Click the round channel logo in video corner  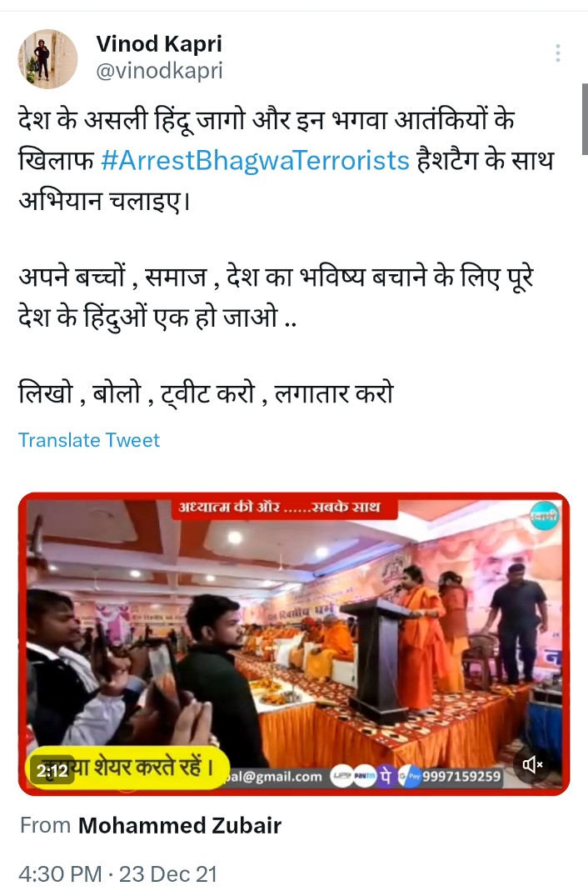[544, 515]
